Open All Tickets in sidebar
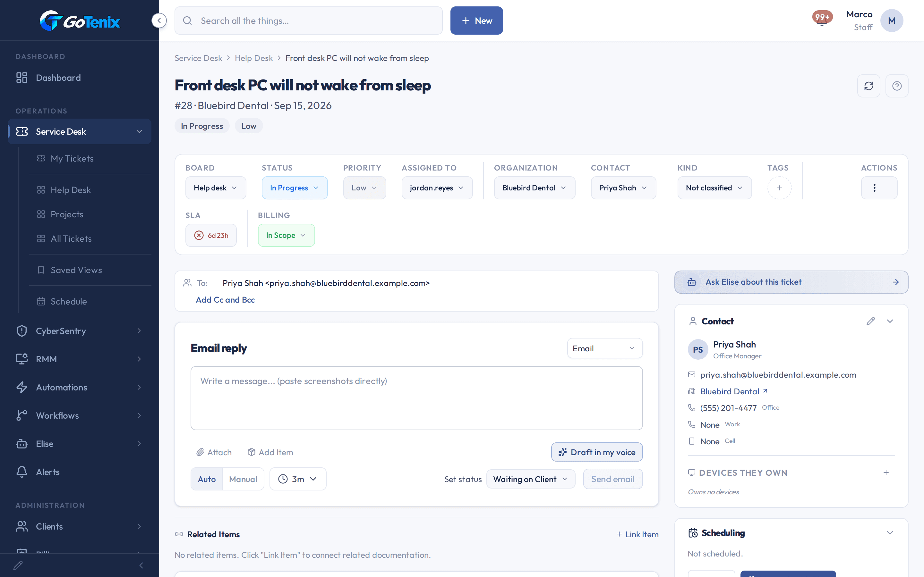The image size is (924, 577). (72, 238)
